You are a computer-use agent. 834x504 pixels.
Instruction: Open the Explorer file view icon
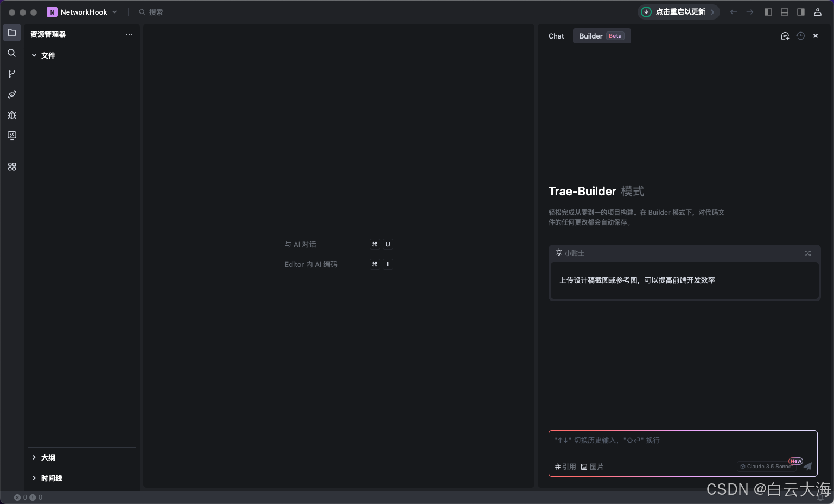point(12,33)
